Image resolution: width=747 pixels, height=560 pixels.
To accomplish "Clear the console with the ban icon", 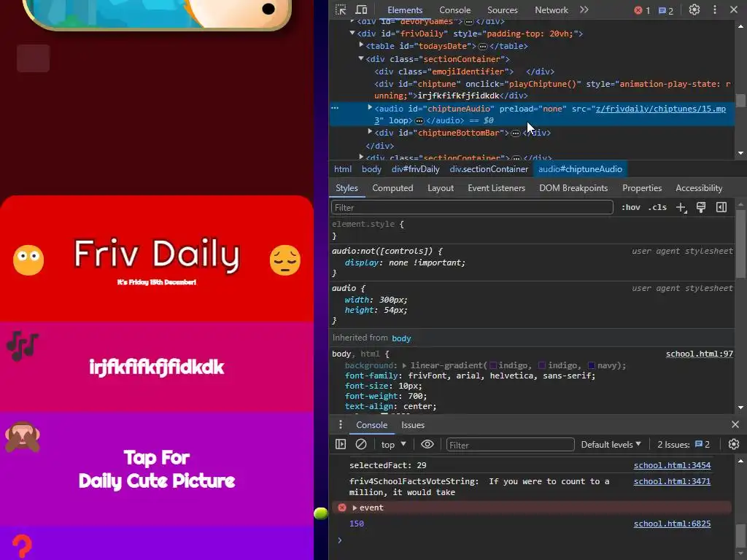I will 361,444.
